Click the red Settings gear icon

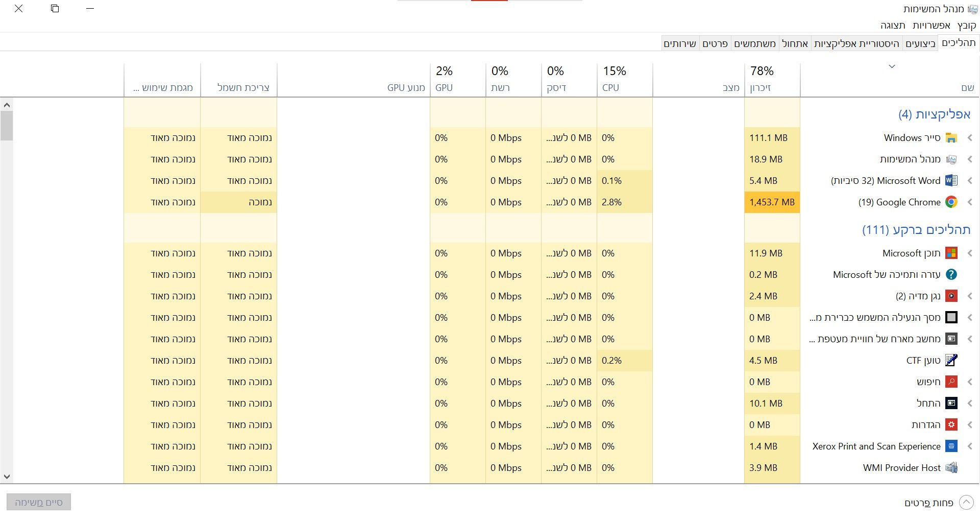point(951,425)
